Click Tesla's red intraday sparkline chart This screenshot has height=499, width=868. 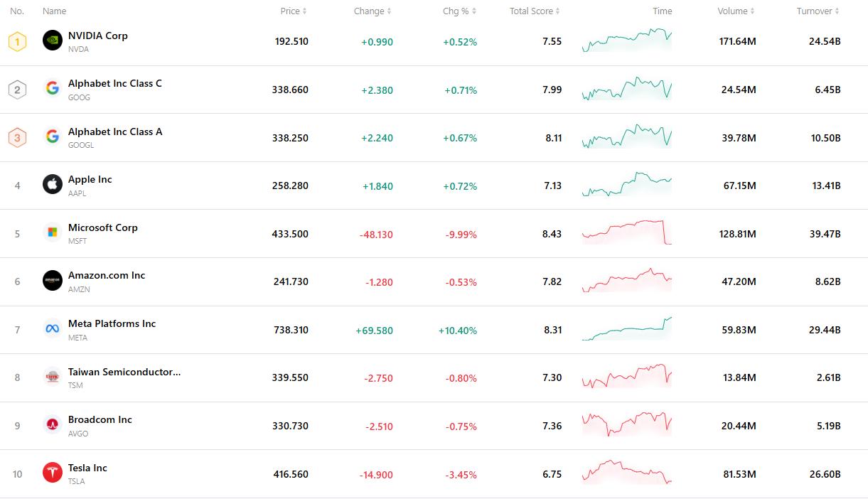(x=626, y=473)
